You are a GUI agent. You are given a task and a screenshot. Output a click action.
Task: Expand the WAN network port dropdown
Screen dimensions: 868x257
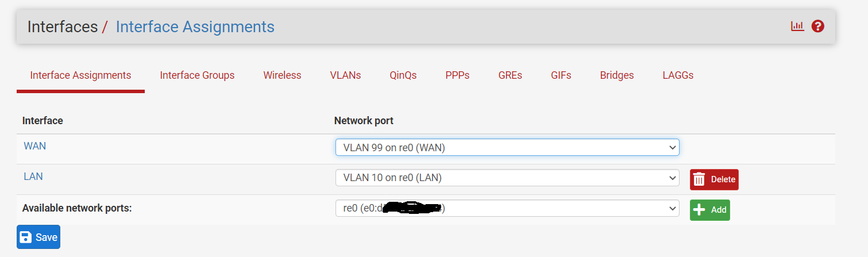(507, 148)
